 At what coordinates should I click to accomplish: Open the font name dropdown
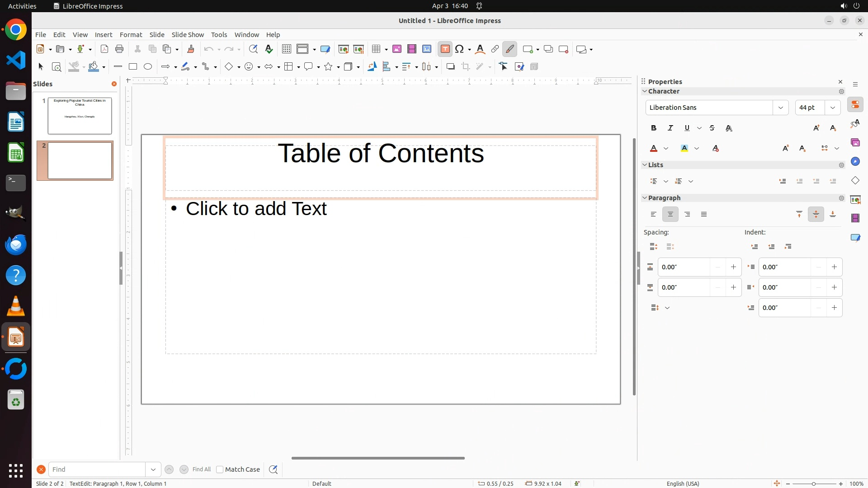(x=780, y=108)
